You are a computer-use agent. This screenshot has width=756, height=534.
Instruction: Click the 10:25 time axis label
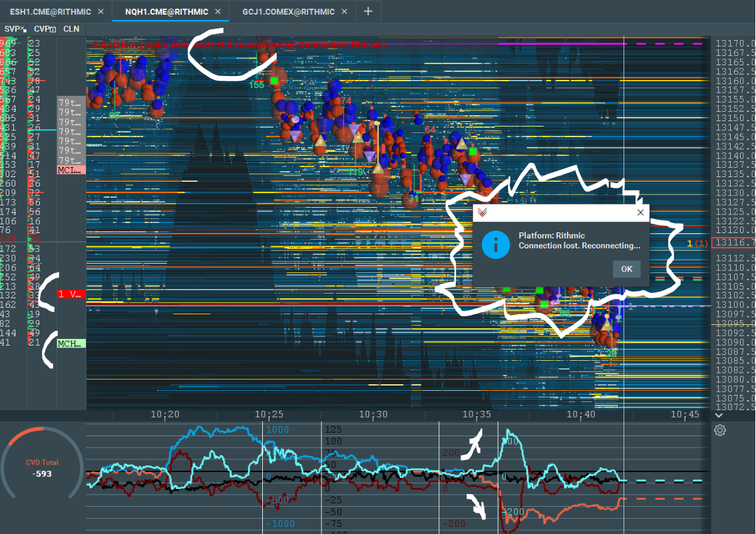click(269, 414)
